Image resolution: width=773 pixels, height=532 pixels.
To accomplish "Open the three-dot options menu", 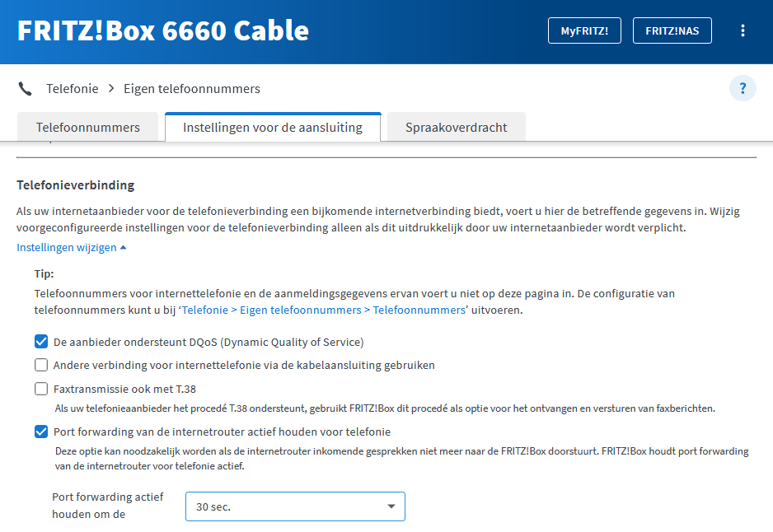I will pyautogui.click(x=743, y=30).
